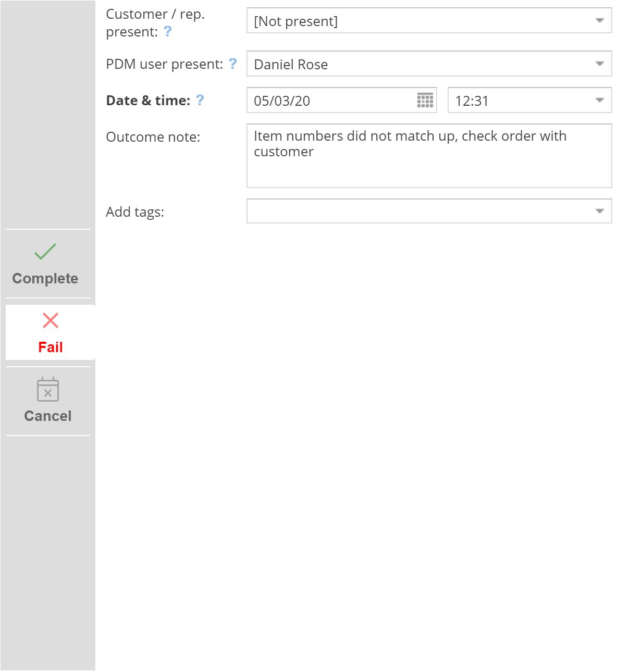Click the help icon next to PDM user present
The height and width of the screenshot is (672, 617).
[x=233, y=64]
